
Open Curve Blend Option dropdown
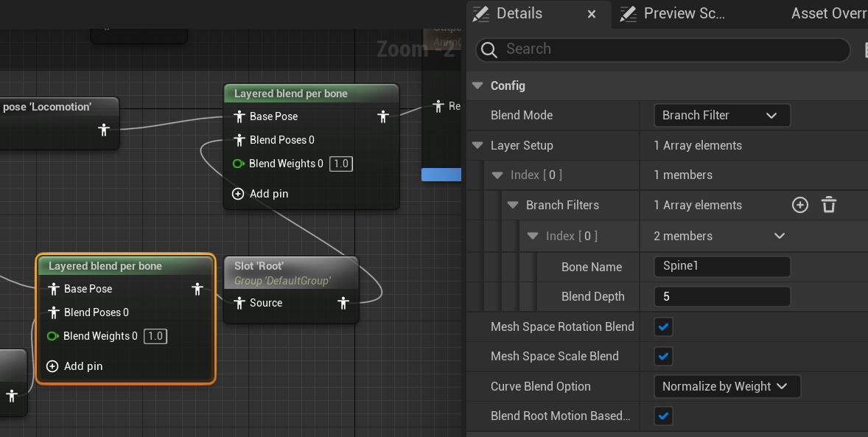tap(727, 386)
